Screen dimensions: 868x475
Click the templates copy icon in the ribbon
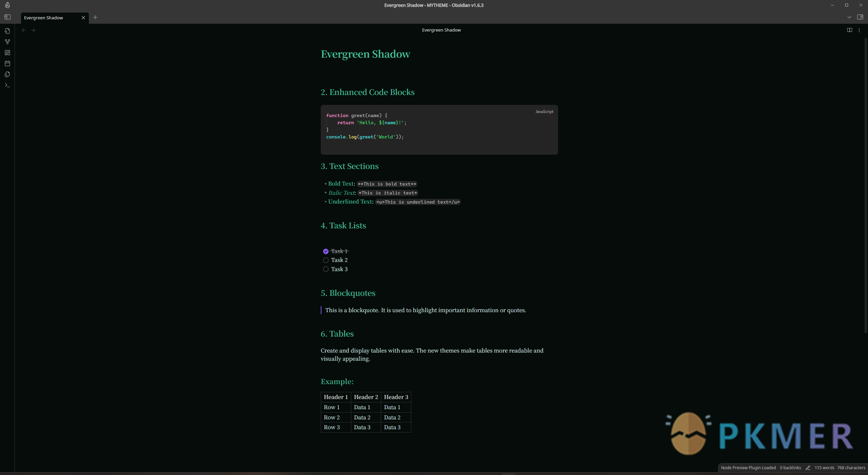[7, 74]
